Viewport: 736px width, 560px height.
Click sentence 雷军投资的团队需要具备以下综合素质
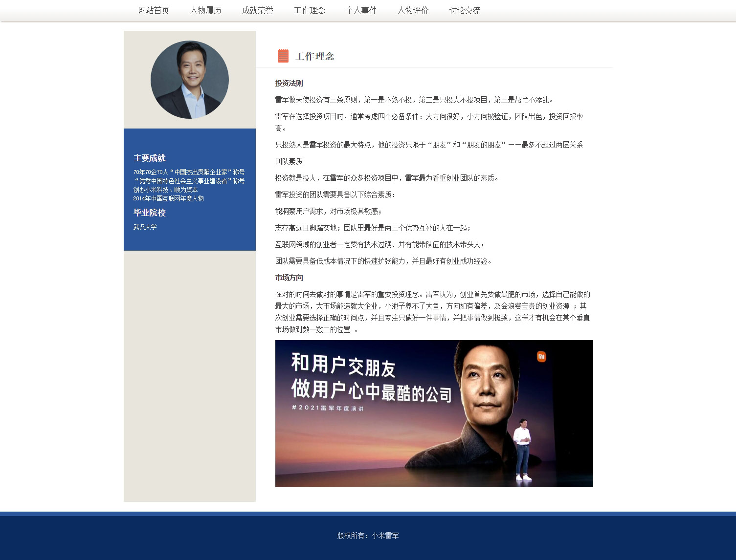335,195
